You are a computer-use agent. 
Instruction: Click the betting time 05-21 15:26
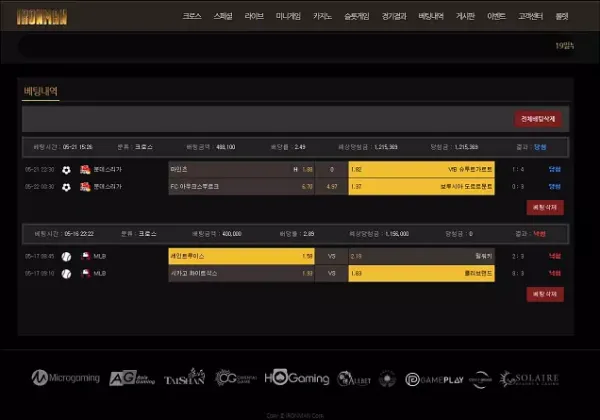tap(78, 147)
